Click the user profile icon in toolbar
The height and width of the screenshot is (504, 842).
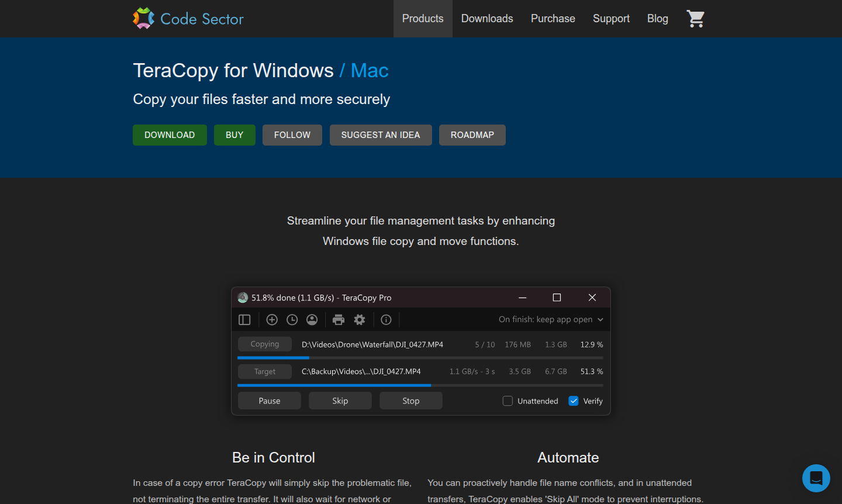pyautogui.click(x=312, y=320)
